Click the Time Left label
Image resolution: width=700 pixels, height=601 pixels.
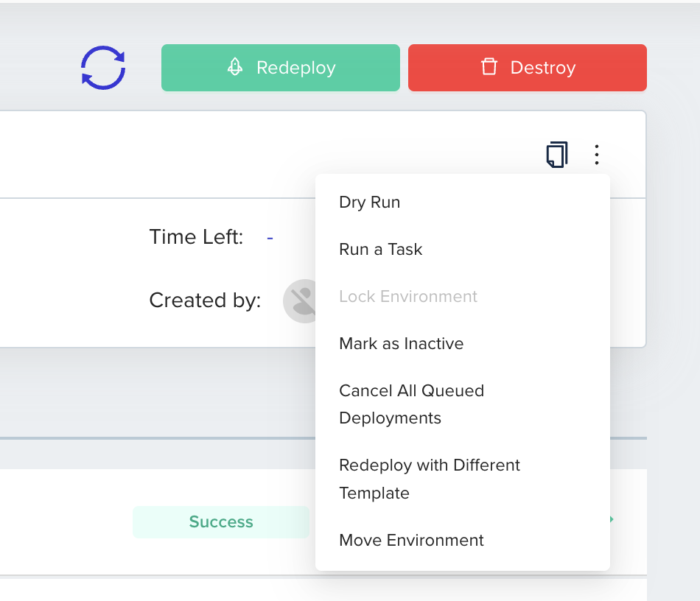click(x=197, y=237)
